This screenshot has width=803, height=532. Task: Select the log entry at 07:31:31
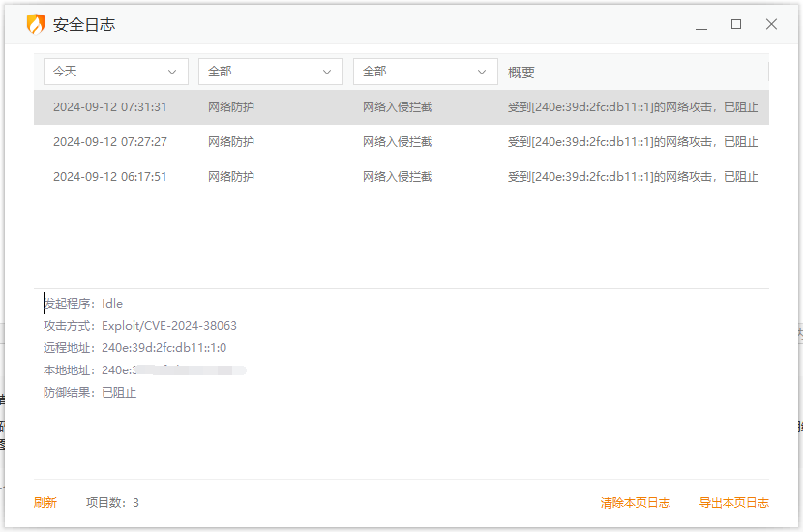(x=401, y=107)
